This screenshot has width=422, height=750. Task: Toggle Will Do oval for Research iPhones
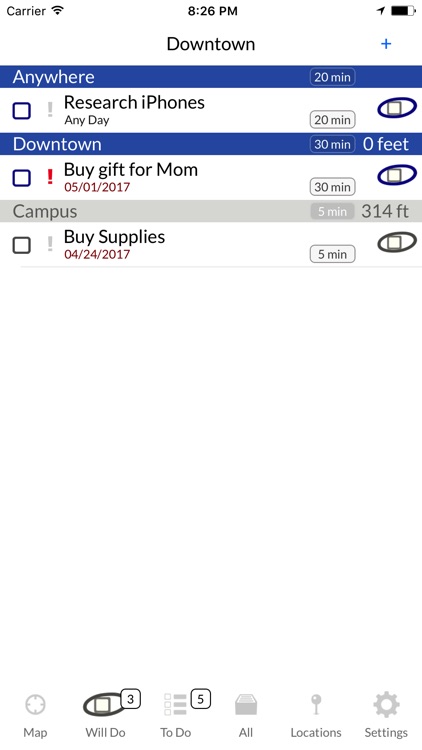397,108
